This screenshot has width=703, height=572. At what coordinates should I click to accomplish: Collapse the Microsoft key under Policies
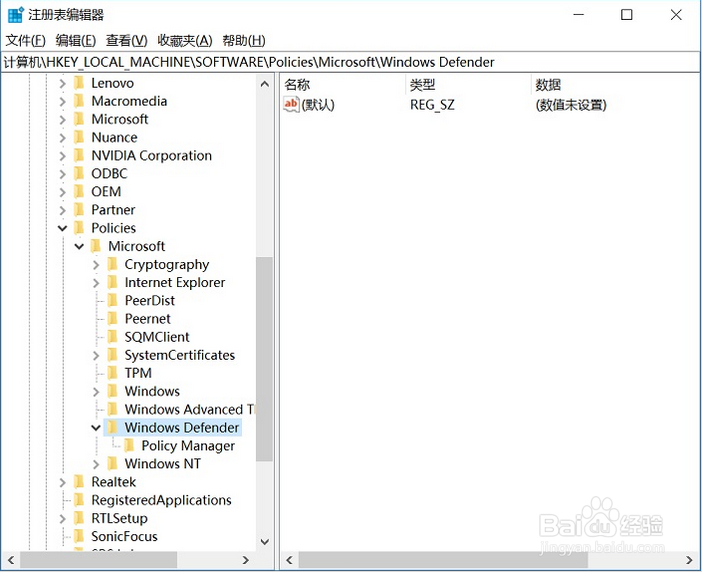[79, 246]
